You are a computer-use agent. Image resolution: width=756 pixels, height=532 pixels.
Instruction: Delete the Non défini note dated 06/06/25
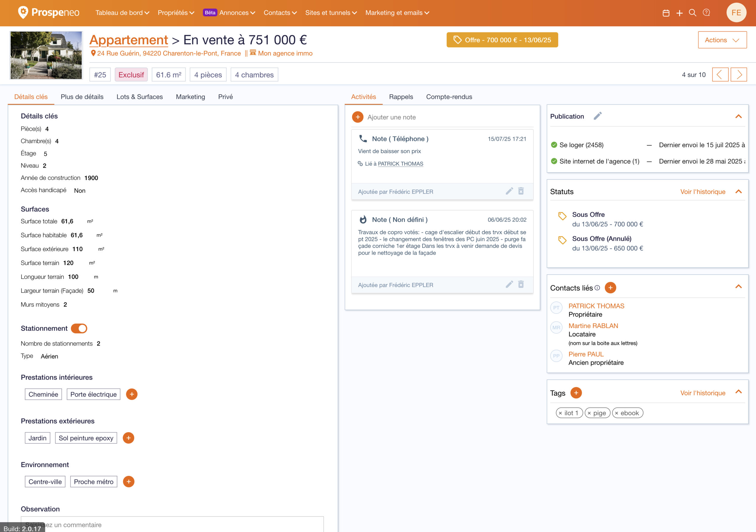(521, 284)
